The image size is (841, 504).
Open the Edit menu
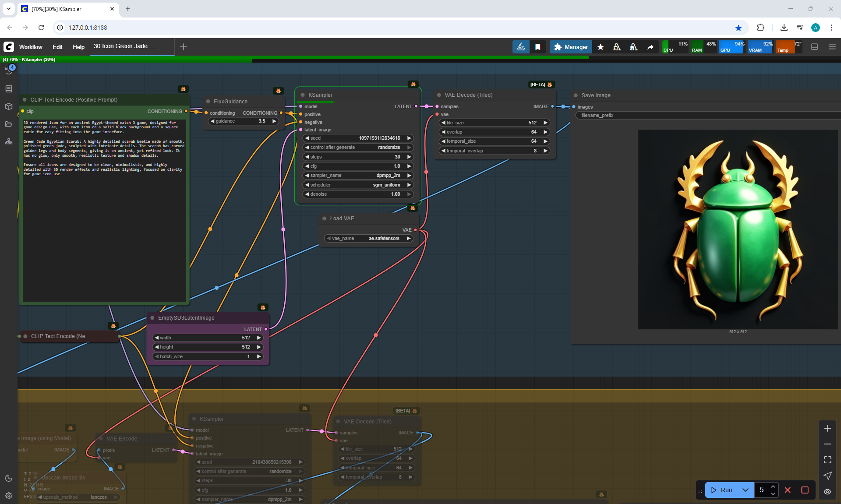[x=57, y=47]
